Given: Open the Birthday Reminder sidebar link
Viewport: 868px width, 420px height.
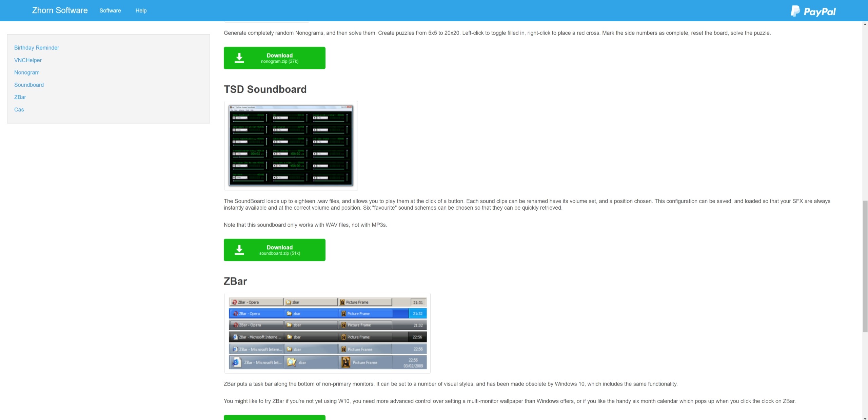Looking at the screenshot, I should point(37,48).
